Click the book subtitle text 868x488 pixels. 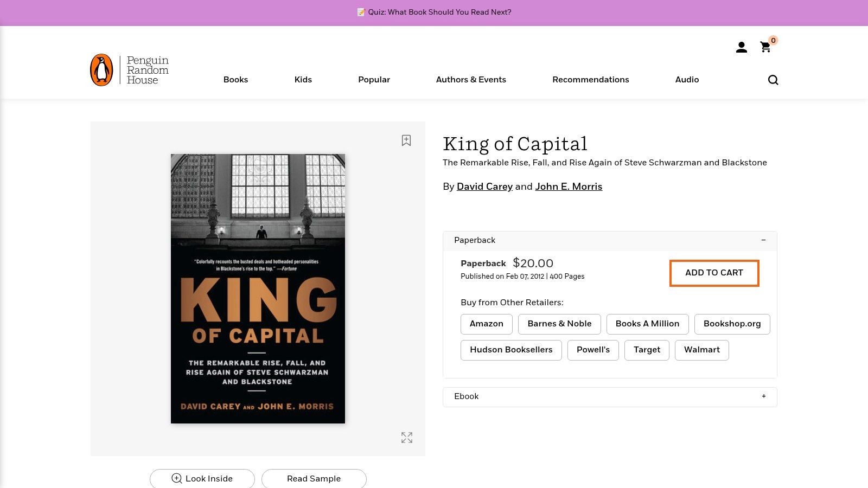pos(604,163)
